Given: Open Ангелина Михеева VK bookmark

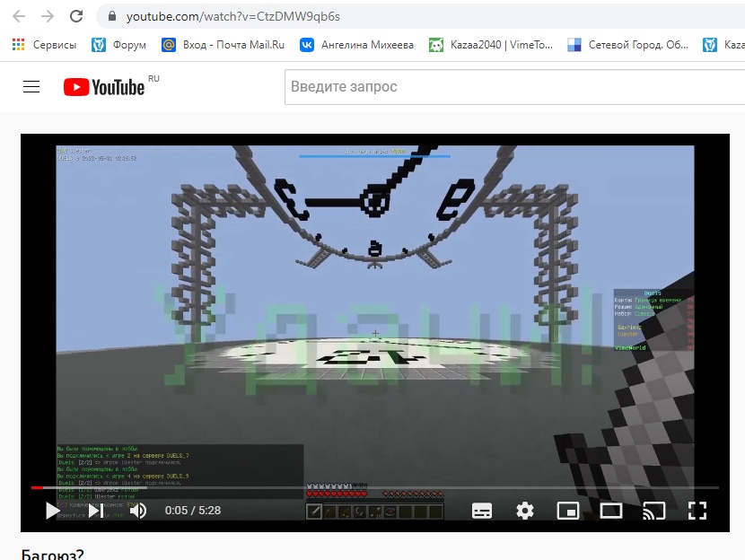Looking at the screenshot, I should point(356,45).
